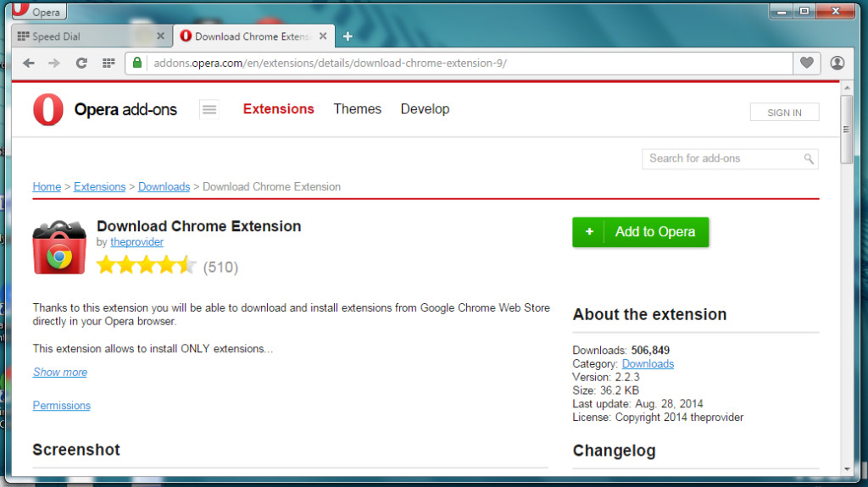Open the user account profile icon
The width and height of the screenshot is (868, 487).
(837, 64)
